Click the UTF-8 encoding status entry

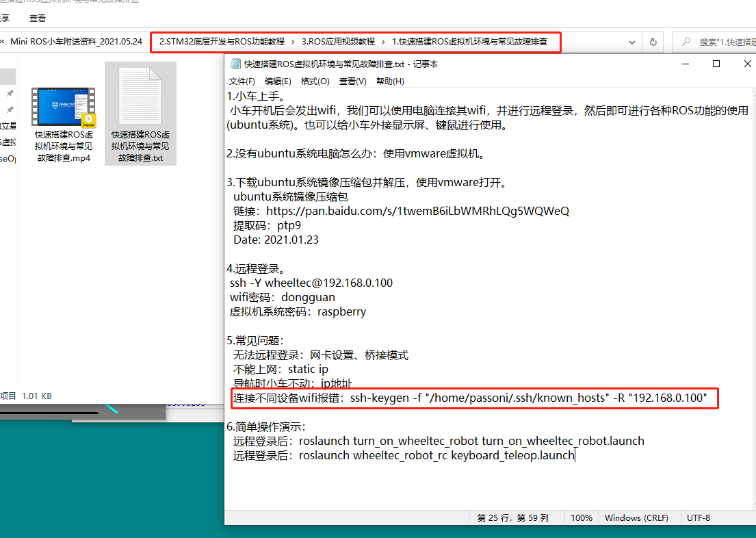coord(698,517)
